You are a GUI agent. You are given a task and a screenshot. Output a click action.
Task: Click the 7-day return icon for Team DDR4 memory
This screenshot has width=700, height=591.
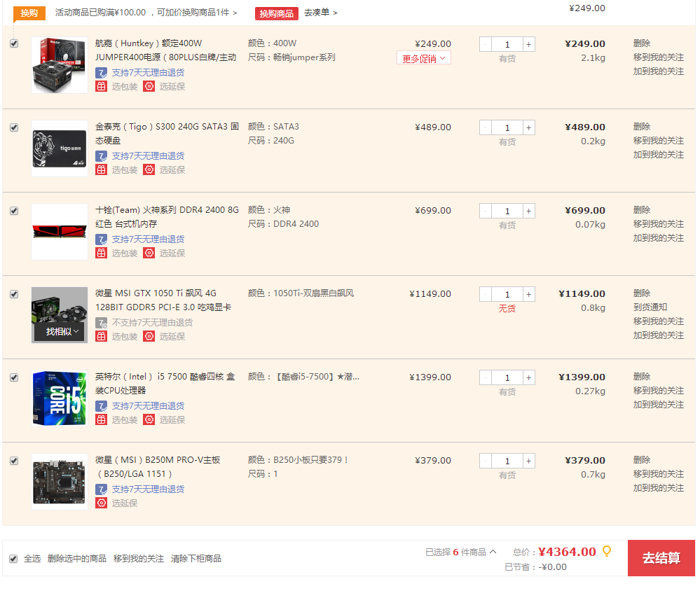pos(102,239)
